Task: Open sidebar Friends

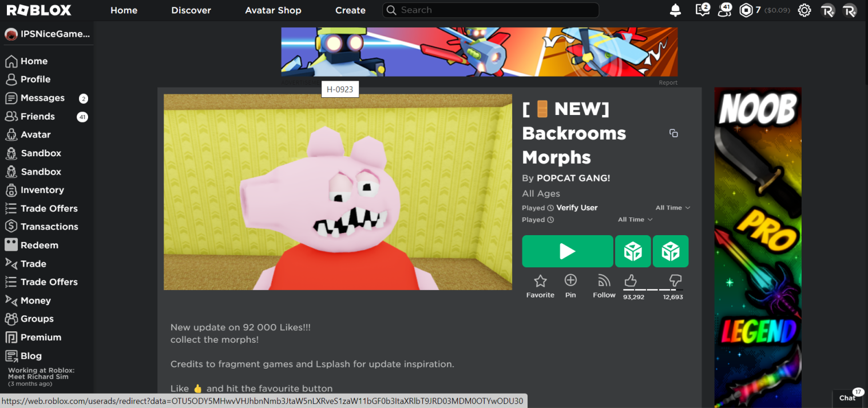Action: (x=38, y=116)
